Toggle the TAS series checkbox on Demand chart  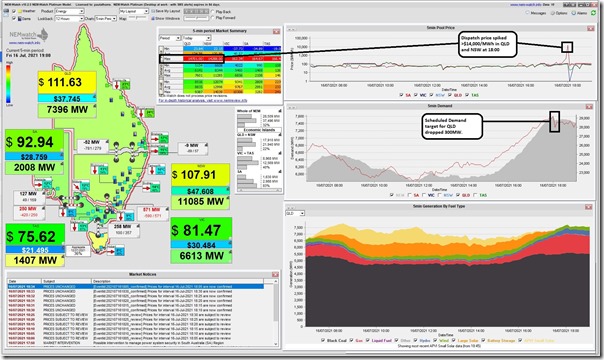pos(475,195)
